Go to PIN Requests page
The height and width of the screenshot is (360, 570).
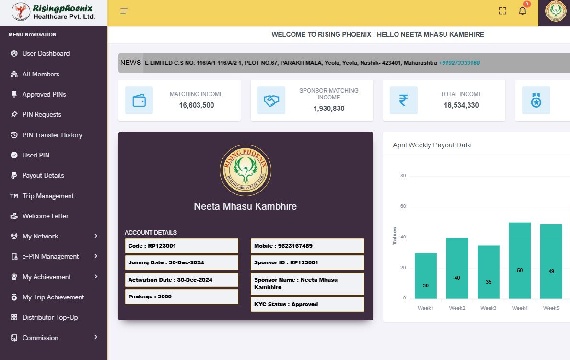click(x=42, y=115)
